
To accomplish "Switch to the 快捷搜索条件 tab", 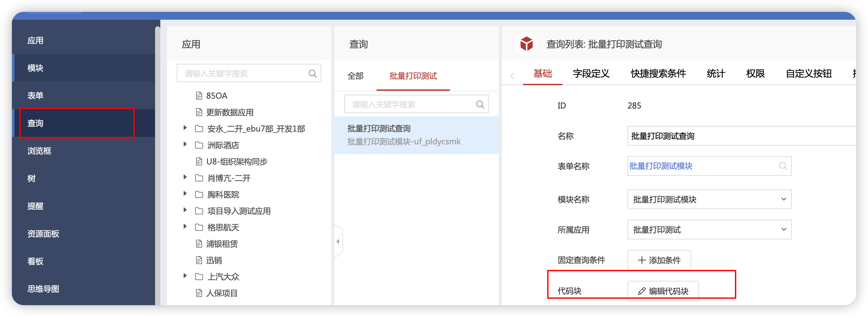I will [x=658, y=74].
